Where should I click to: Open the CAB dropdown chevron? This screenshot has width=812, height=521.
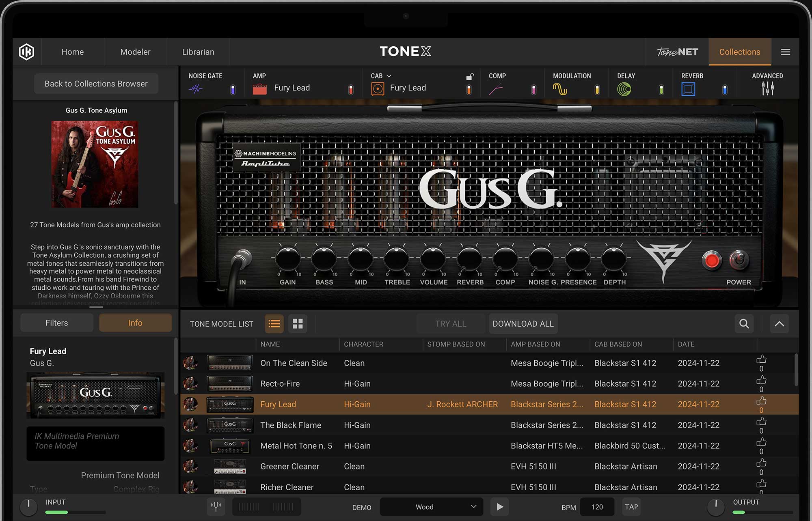(x=388, y=76)
